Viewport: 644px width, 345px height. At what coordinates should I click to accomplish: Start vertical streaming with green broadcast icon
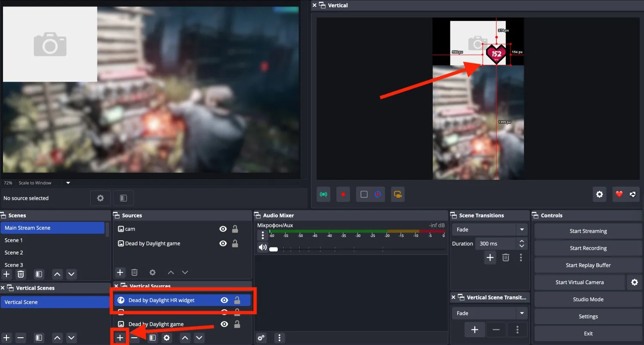(323, 194)
